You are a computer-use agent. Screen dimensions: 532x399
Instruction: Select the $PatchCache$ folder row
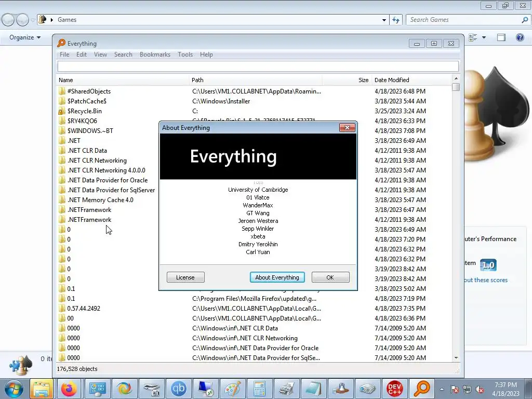point(254,101)
